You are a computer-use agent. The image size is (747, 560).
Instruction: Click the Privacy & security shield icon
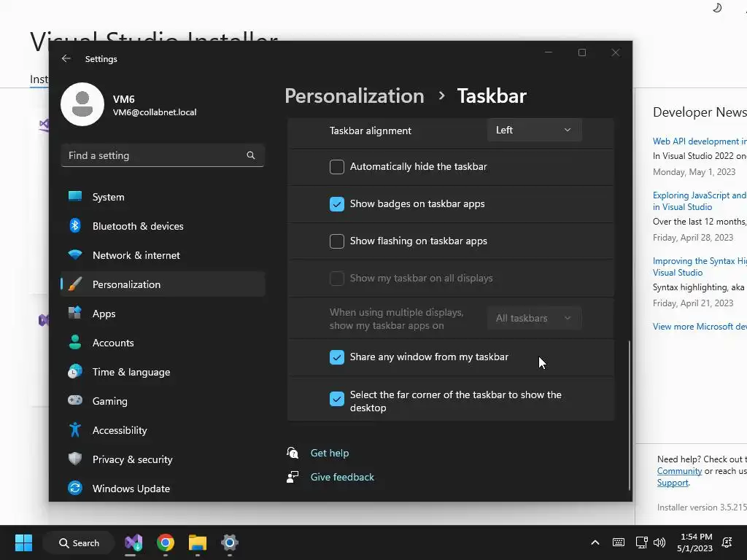click(x=75, y=459)
